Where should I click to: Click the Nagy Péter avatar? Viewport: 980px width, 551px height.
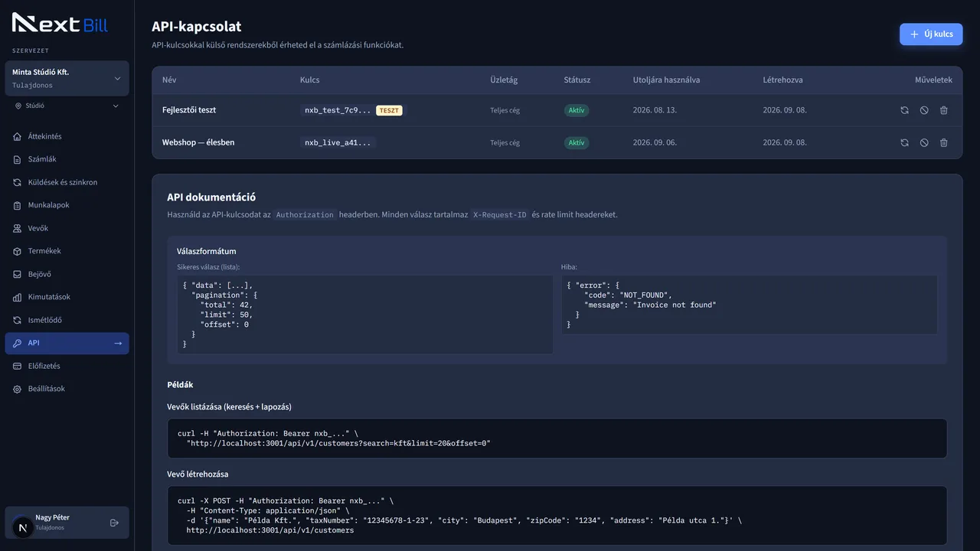tap(22, 527)
